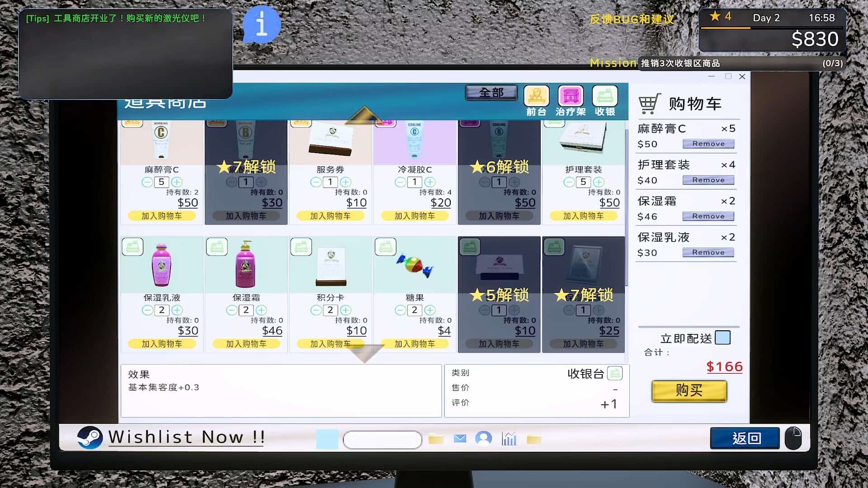Filter shop by 治疗架 category icon

[571, 96]
